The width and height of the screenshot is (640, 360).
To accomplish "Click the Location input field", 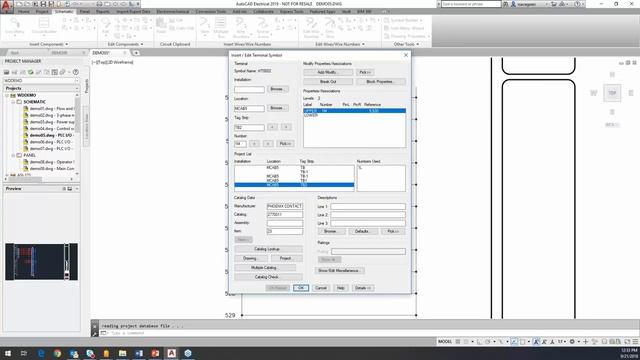I will 249,109.
